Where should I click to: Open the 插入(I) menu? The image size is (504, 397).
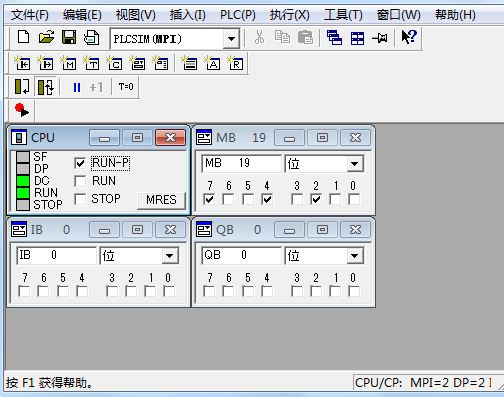tap(187, 15)
